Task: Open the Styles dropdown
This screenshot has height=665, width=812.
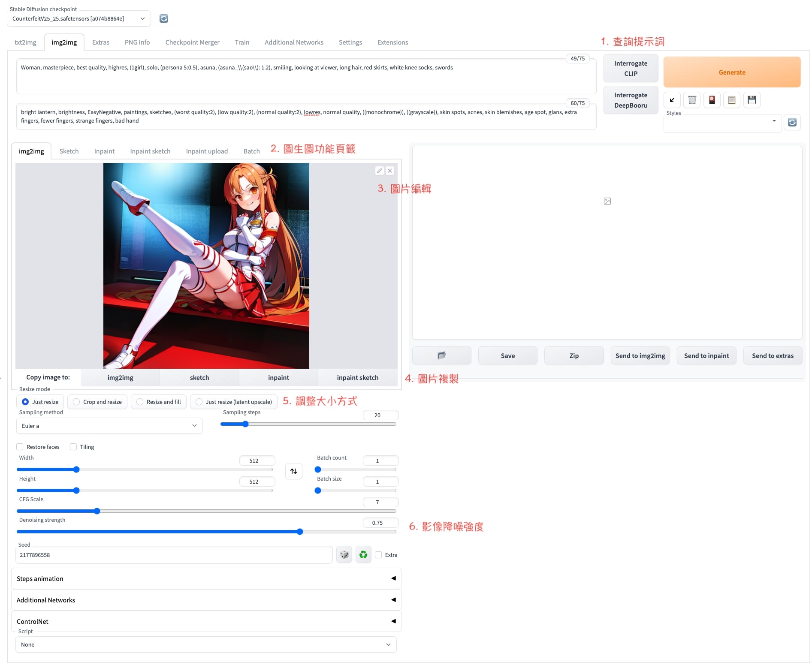Action: point(722,123)
